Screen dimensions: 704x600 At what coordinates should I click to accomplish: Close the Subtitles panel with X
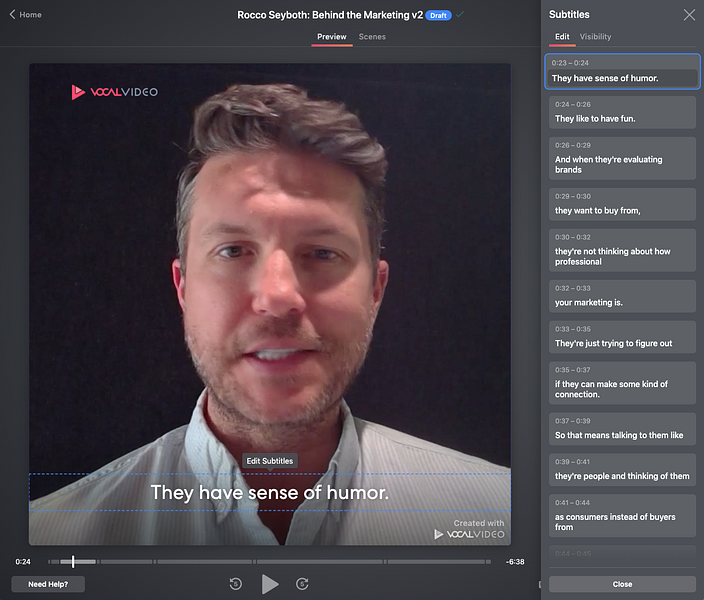[689, 15]
